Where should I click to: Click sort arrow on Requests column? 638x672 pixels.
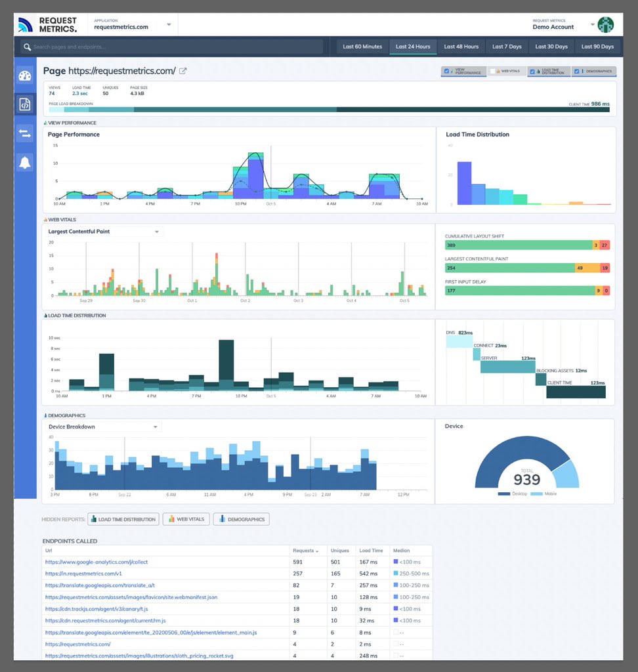pyautogui.click(x=317, y=551)
